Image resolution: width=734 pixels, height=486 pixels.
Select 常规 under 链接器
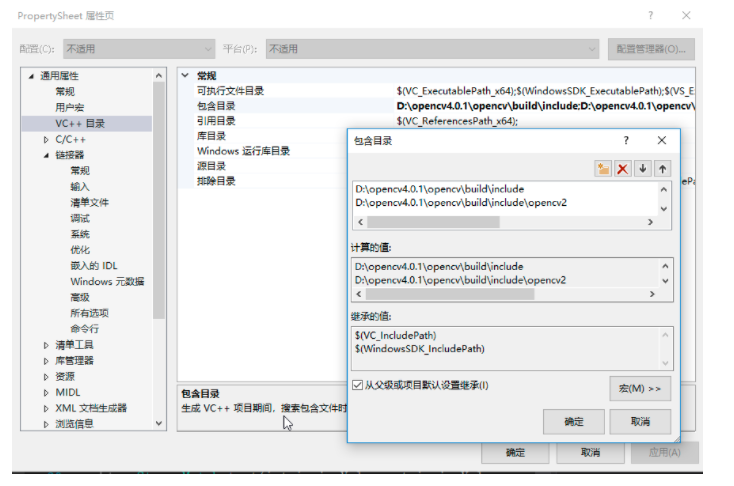tap(80, 170)
